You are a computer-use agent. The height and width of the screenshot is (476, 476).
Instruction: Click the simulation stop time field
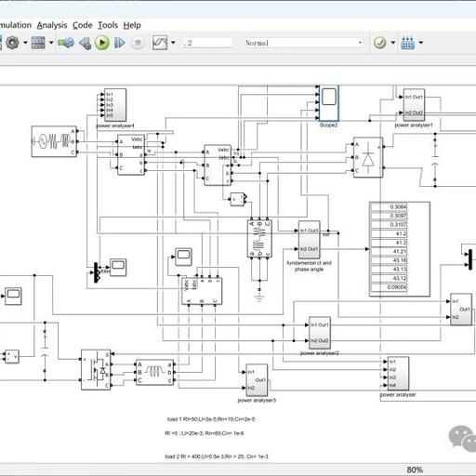[207, 43]
